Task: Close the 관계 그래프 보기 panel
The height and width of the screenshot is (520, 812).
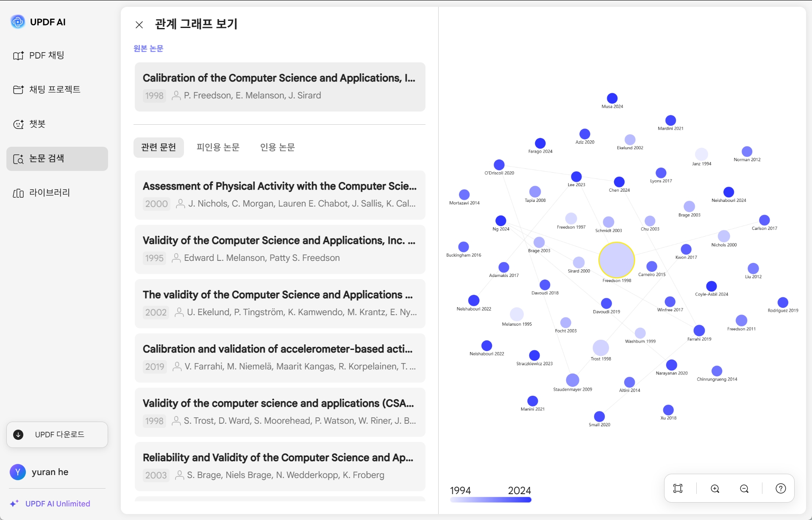Action: point(139,25)
